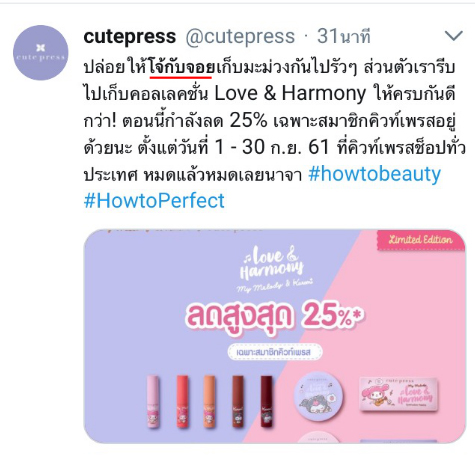
Task: Click the Limited Edition badge in image
Action: [421, 240]
